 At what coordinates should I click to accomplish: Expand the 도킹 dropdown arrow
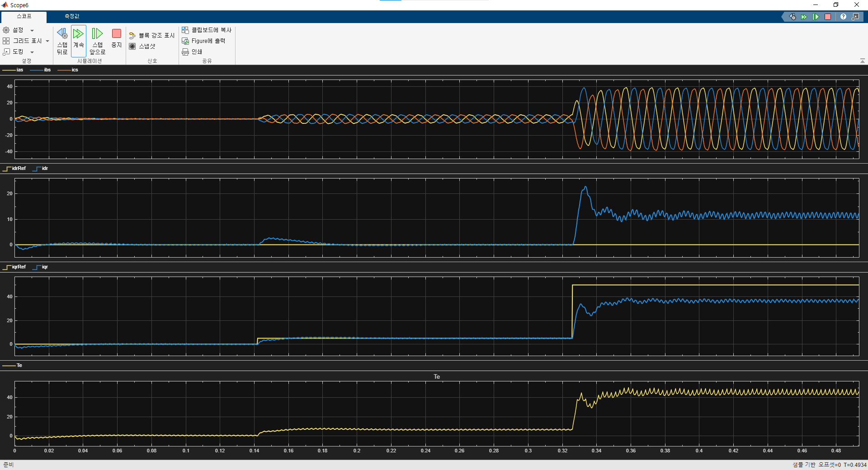(x=32, y=52)
